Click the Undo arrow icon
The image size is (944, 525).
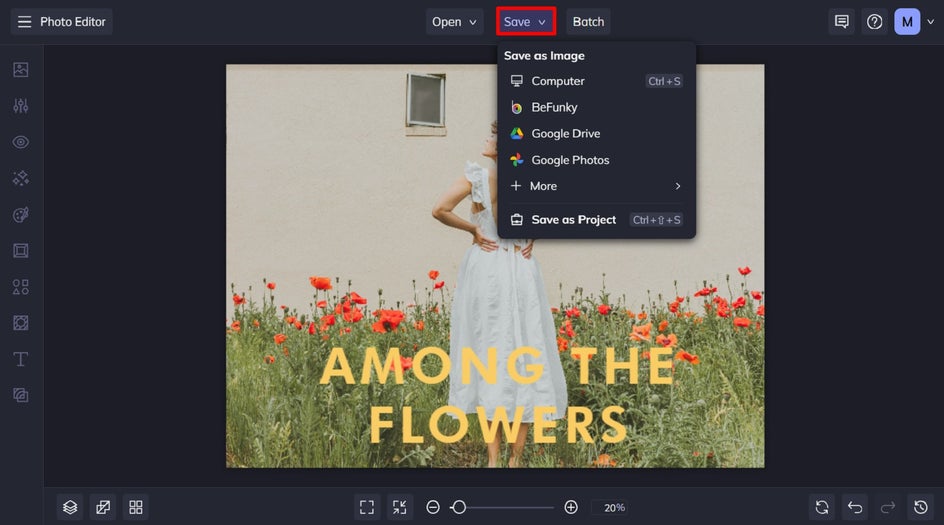point(854,507)
